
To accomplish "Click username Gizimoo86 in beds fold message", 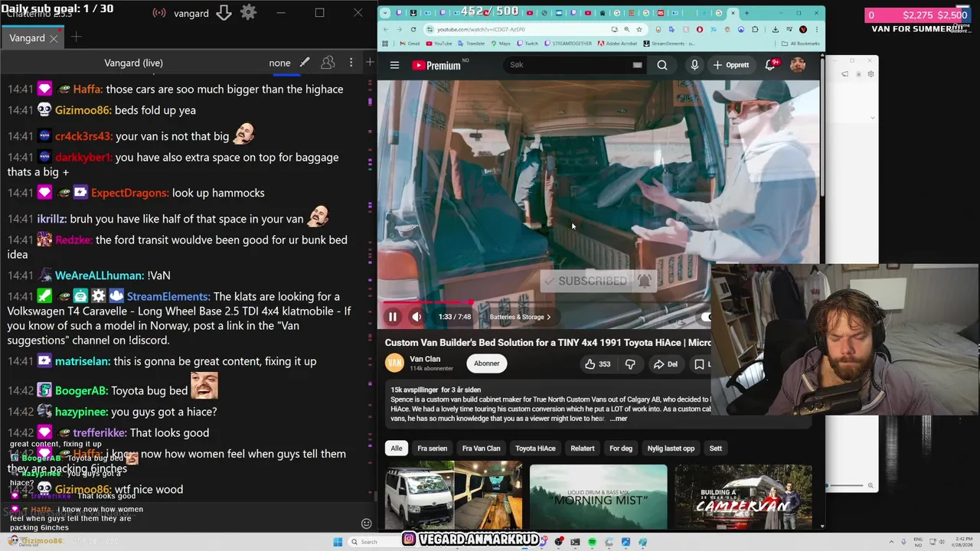I will 83,110.
